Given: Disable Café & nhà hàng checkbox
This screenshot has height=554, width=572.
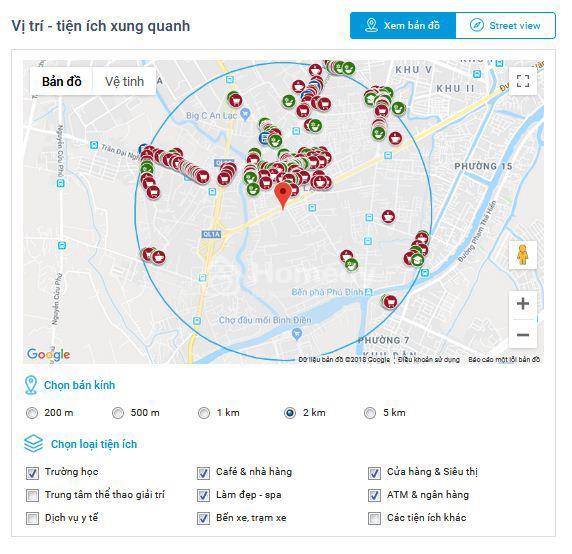Looking at the screenshot, I should tap(203, 473).
